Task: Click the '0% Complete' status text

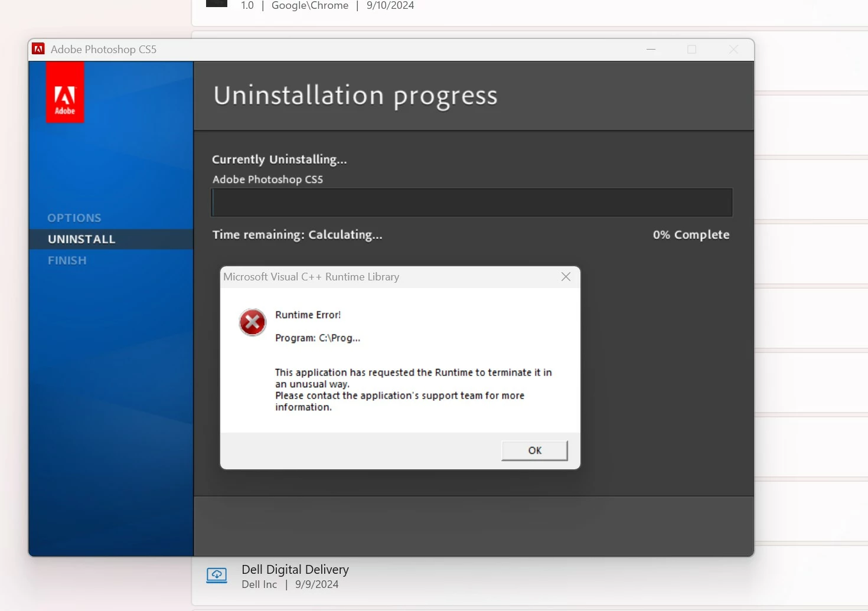Action: (691, 234)
